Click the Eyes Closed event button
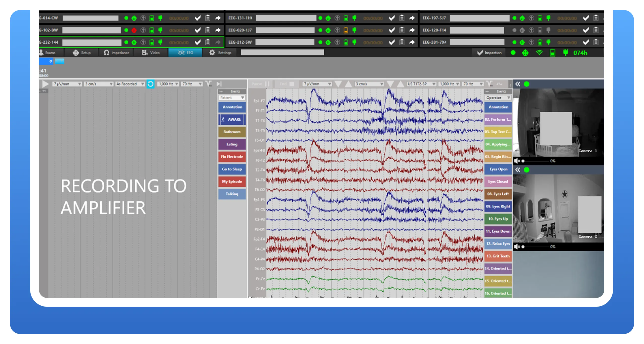This screenshot has height=344, width=644. [498, 182]
